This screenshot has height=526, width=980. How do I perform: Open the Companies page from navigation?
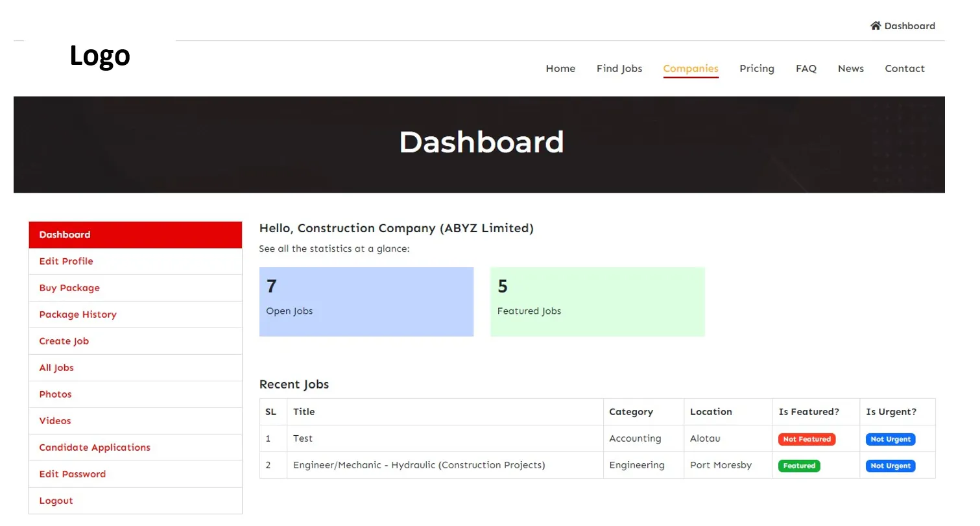click(690, 68)
